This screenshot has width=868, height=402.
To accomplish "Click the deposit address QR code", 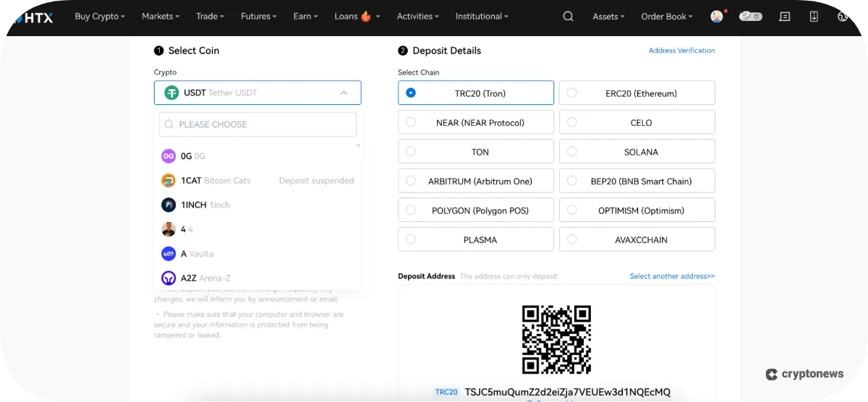I will [x=556, y=339].
